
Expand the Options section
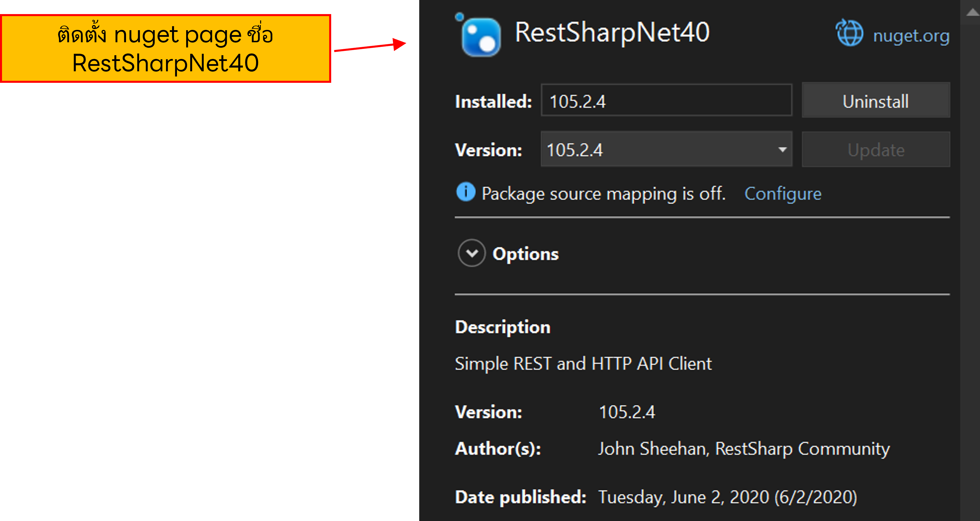coord(525,253)
